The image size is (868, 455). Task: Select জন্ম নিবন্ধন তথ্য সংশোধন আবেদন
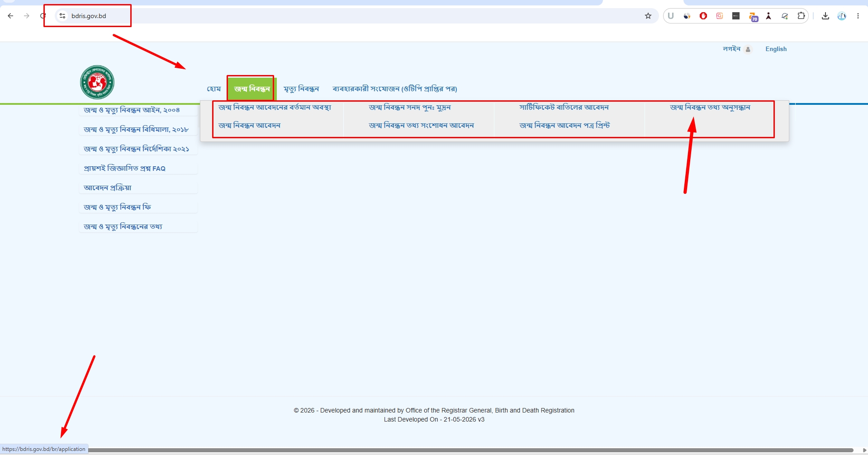tap(421, 125)
